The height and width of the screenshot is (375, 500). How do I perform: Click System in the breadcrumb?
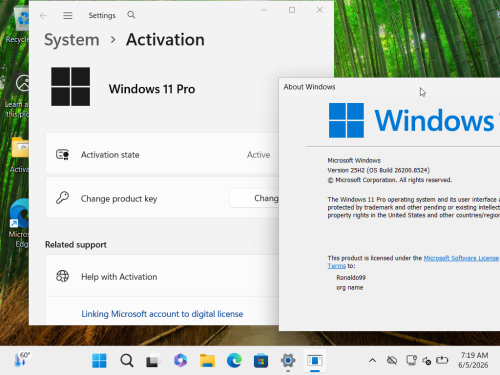click(72, 40)
